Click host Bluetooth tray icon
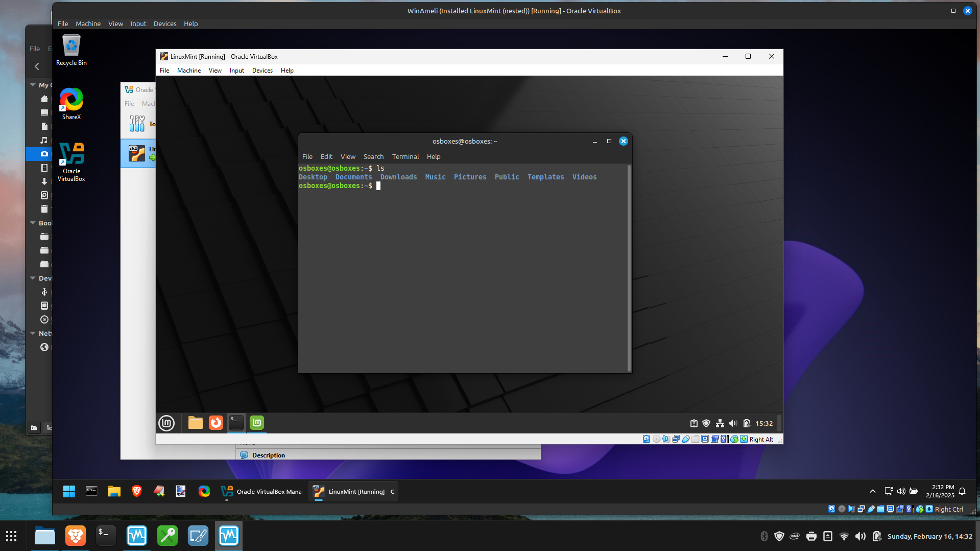Screen dimensions: 980x551 point(764,536)
